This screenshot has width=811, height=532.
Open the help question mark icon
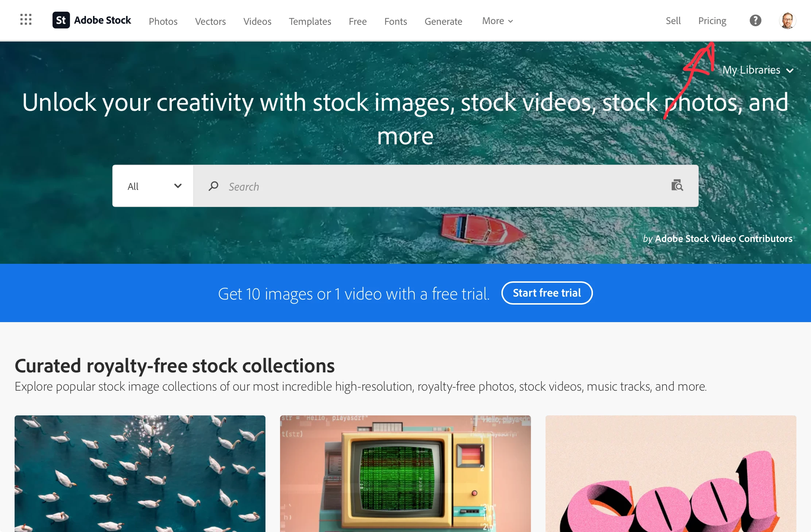tap(755, 20)
